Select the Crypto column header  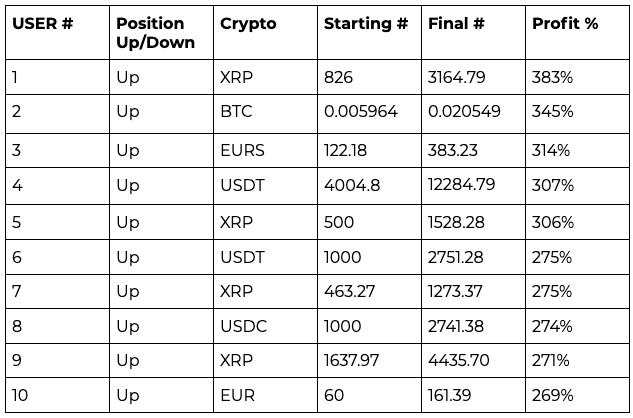tap(265, 32)
